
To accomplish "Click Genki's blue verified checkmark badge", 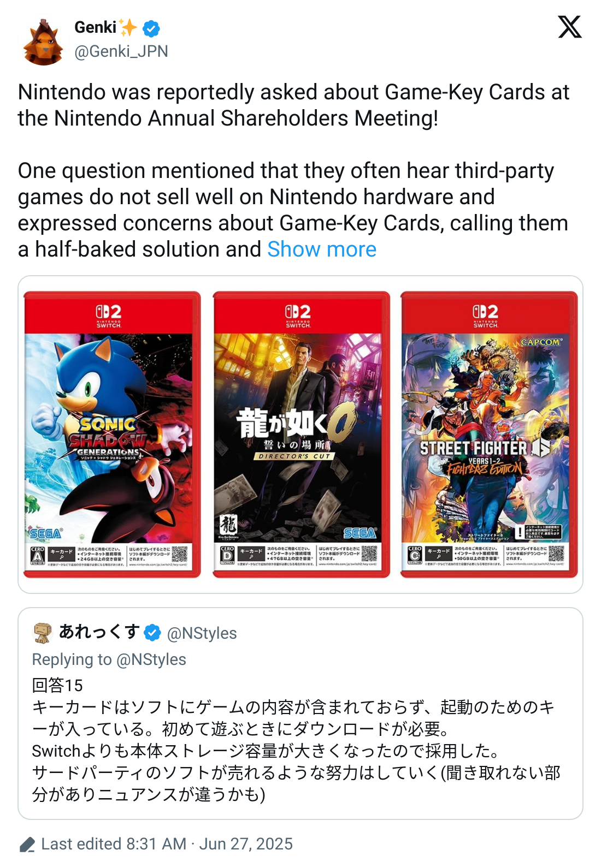I will pos(151,28).
